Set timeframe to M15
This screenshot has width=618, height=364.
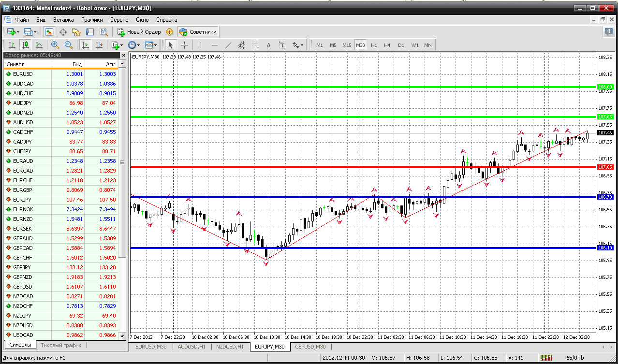coord(347,45)
